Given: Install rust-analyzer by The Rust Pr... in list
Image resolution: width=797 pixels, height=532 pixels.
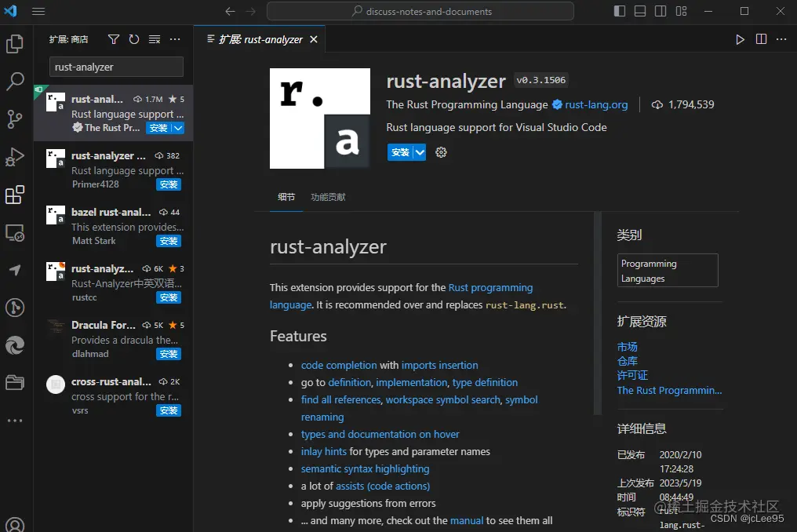Looking at the screenshot, I should 158,128.
